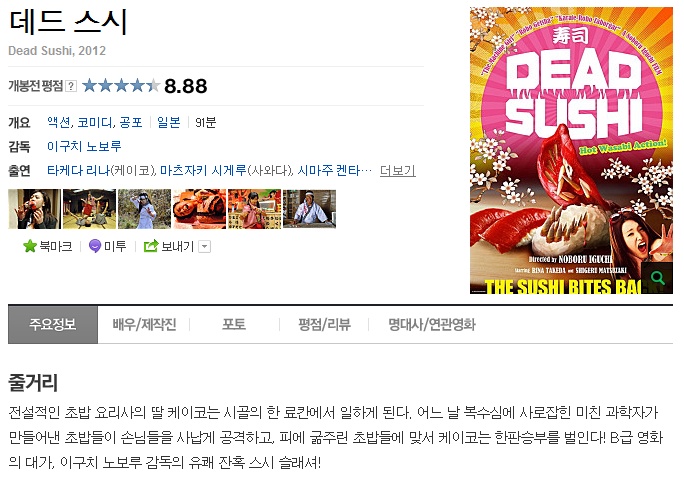This screenshot has height=480, width=684.
Task: Click the blue star rating icons
Action: pyautogui.click(x=121, y=86)
